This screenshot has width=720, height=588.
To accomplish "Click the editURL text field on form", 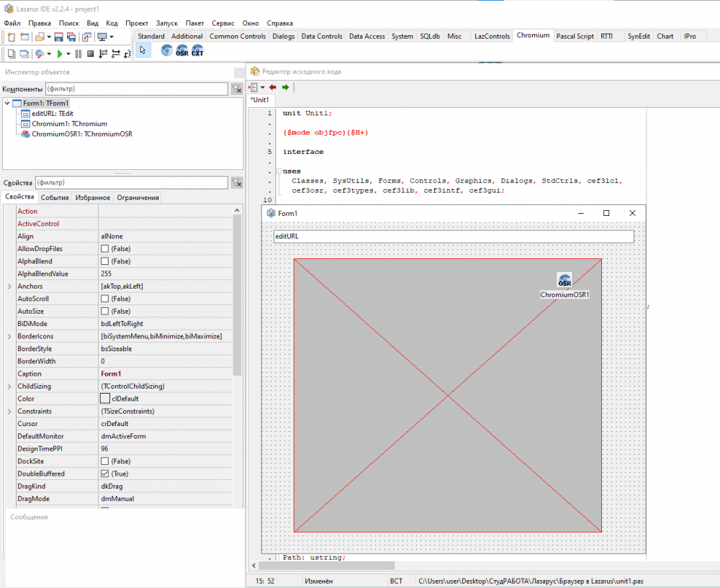I will click(x=454, y=236).
